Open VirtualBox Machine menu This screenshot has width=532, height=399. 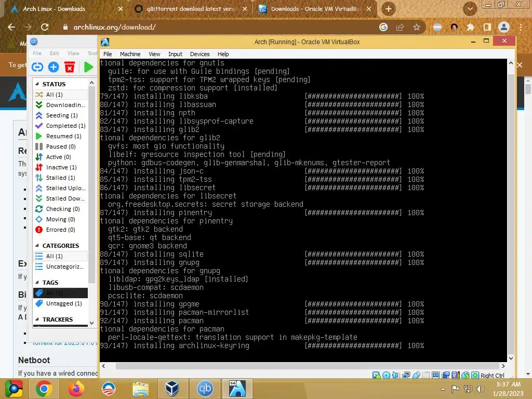(x=130, y=54)
